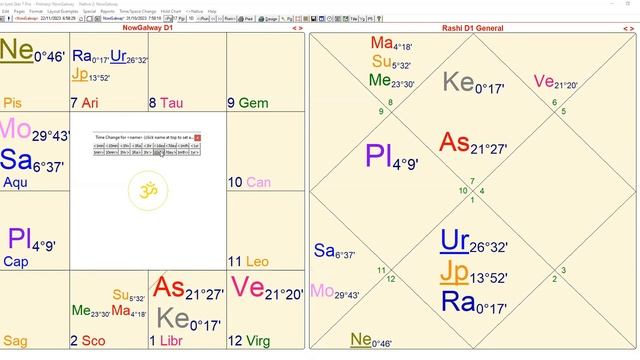Open the Time/Space Change menu
Image resolution: width=640 pixels, height=360 pixels.
tap(138, 11)
